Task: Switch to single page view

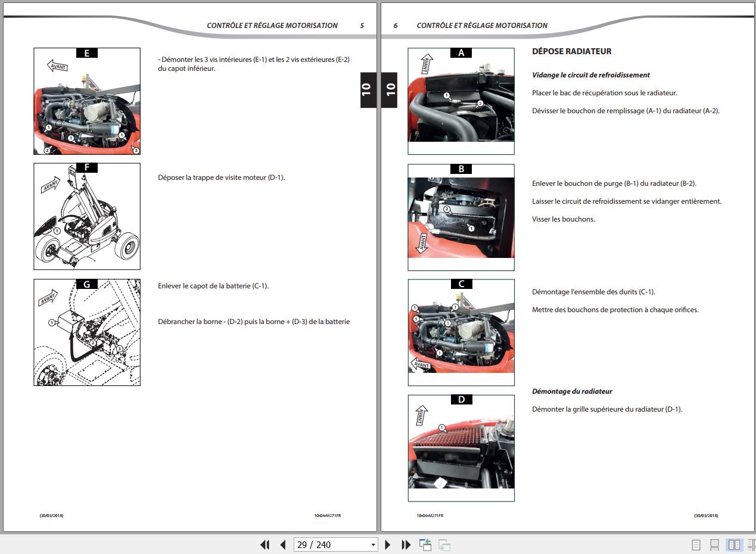Action: [695, 544]
